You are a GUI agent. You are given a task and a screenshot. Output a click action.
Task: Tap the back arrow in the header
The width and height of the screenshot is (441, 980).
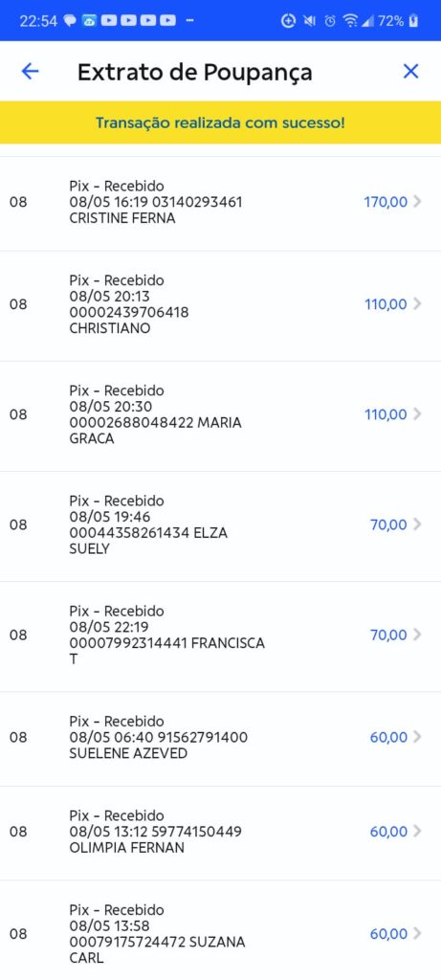[30, 71]
